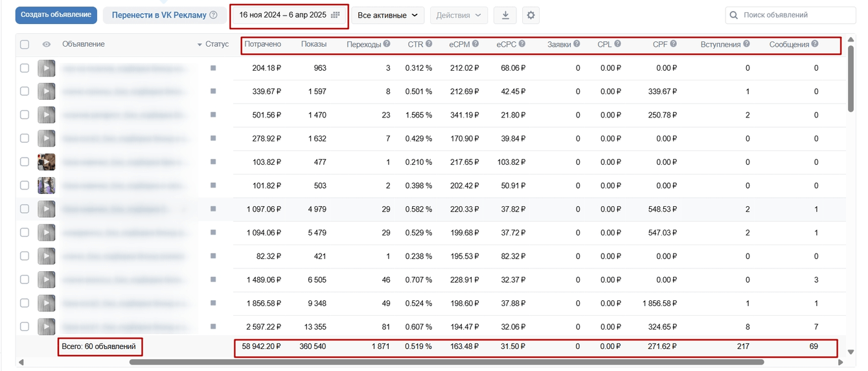The height and width of the screenshot is (371, 868).
Task: Click the sort arrow before Статус header
Action: click(x=200, y=45)
